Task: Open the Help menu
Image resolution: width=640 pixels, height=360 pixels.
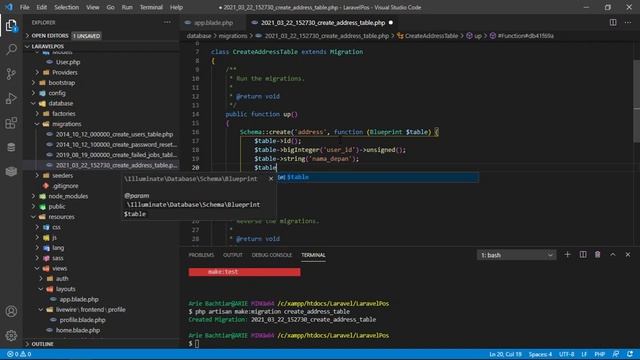Action: [176, 7]
